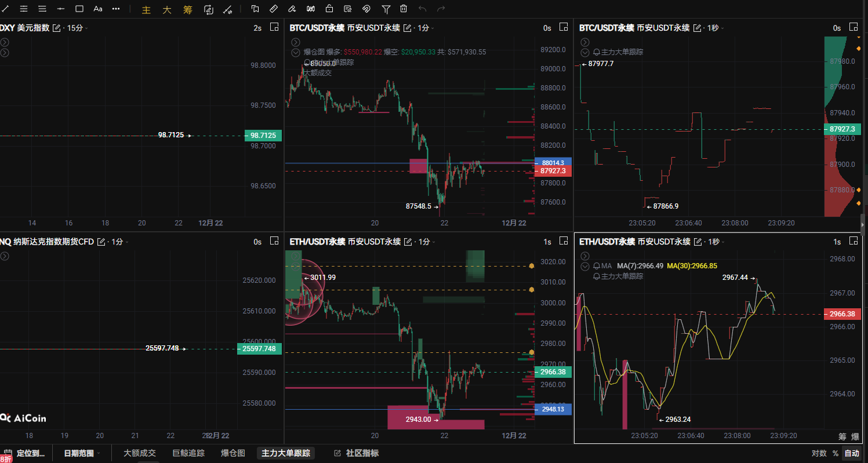The height and width of the screenshot is (463, 868).
Task: Toggle the 筹 chip distribution toolbar button
Action: click(187, 9)
